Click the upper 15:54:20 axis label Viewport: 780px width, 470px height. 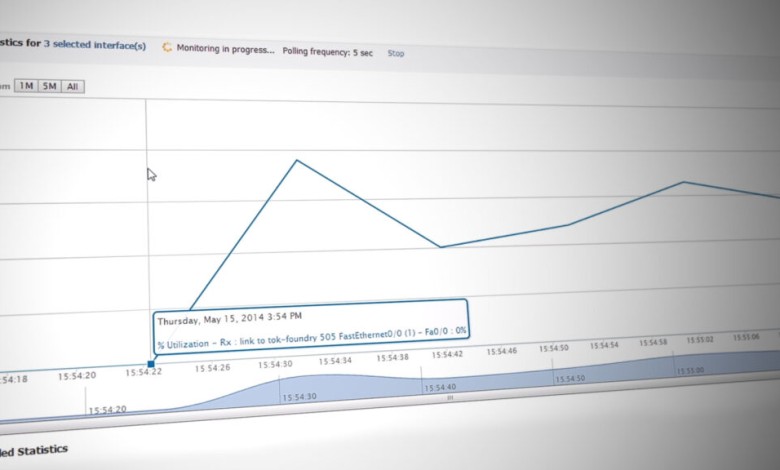[77, 376]
